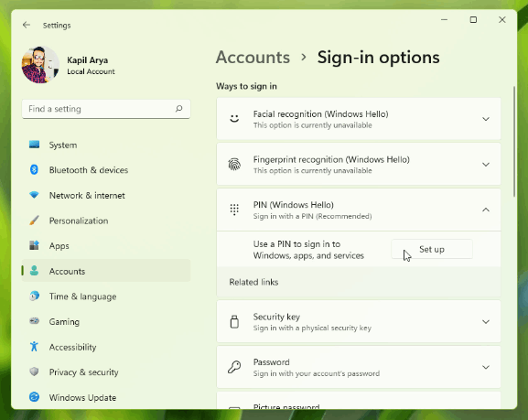This screenshot has width=528, height=420.
Task: Expand Facial recognition chevron
Action: pyautogui.click(x=486, y=119)
